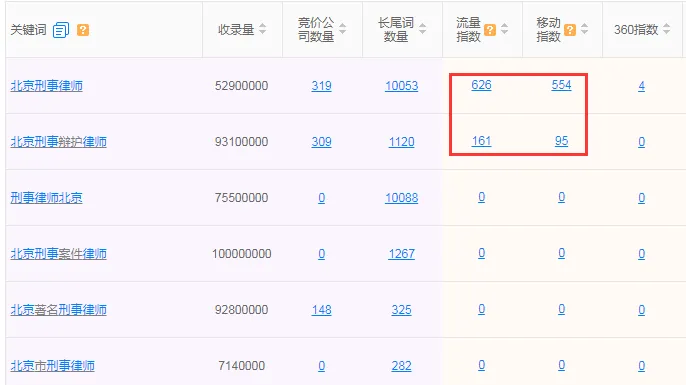Click the 360指数 header label
686x385 pixels.
636,30
